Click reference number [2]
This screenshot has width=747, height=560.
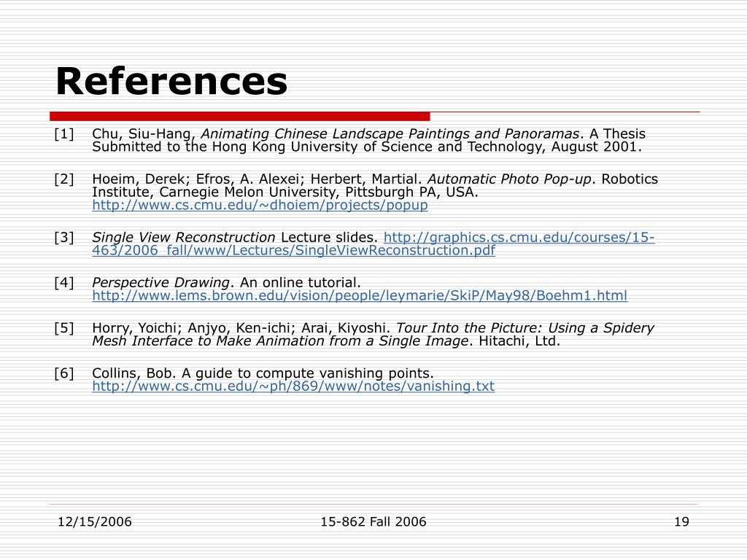(x=64, y=179)
